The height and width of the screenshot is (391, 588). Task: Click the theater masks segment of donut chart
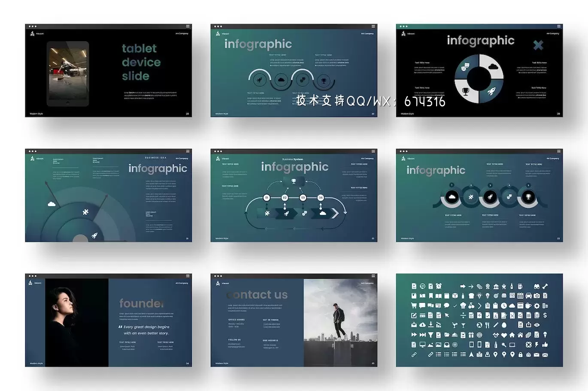click(465, 67)
